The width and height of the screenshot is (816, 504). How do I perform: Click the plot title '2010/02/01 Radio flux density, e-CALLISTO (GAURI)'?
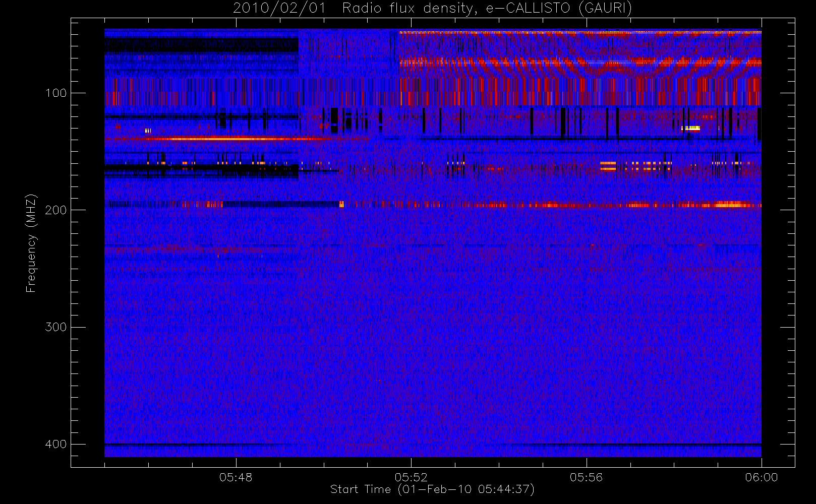[432, 9]
